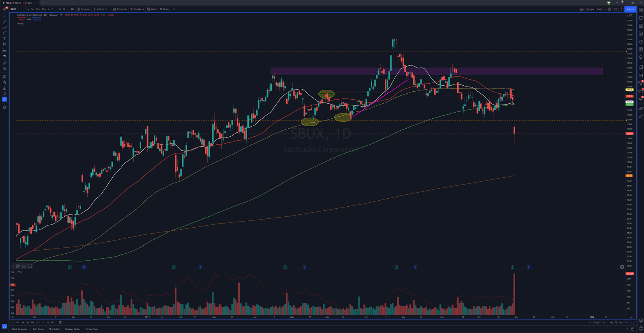Open the Pine Editor tab
The image size is (644, 333).
point(54,329)
